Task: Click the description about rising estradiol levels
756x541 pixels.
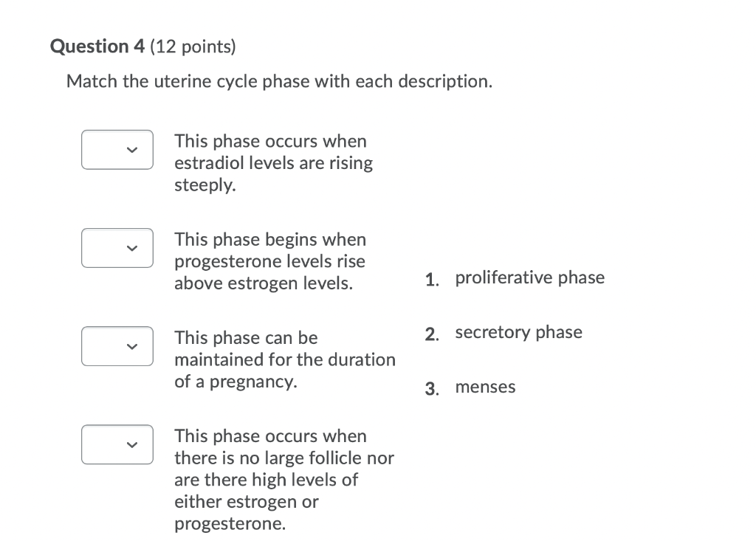Action: point(273,162)
